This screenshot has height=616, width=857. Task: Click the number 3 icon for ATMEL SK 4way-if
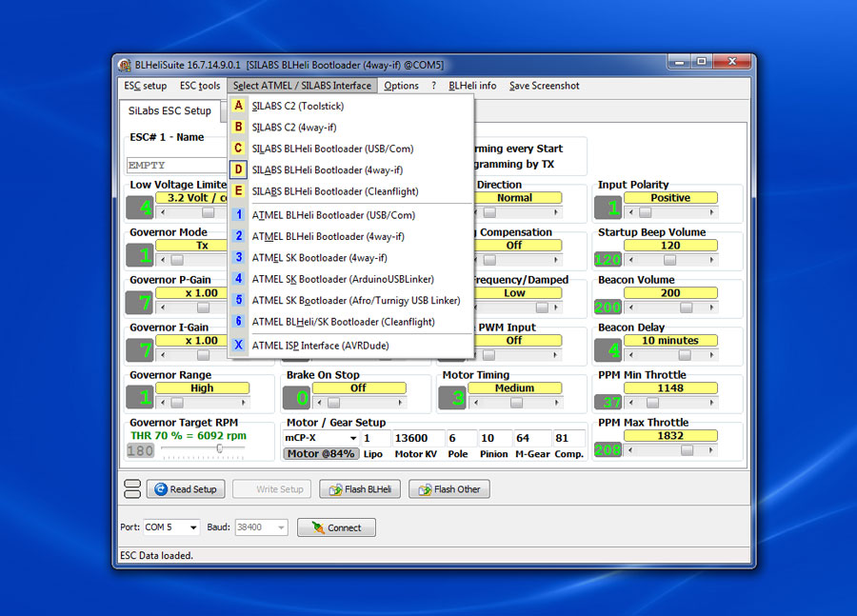click(238, 257)
